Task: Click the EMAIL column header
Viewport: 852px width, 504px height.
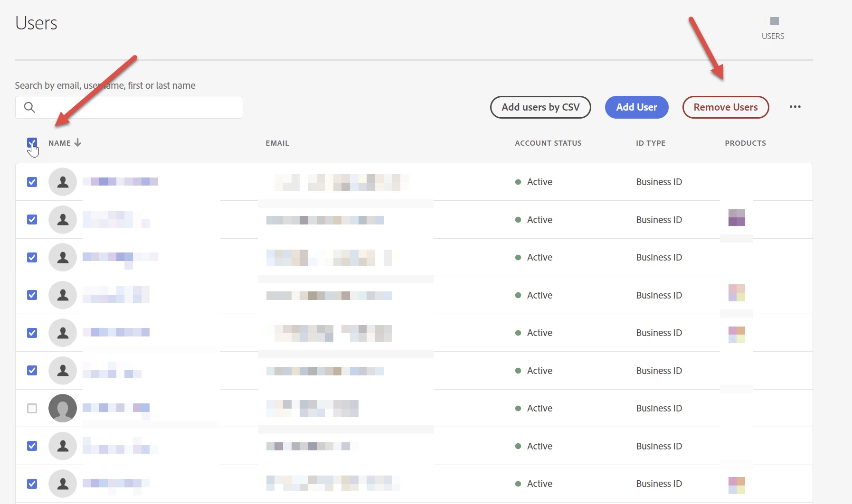Action: pyautogui.click(x=277, y=143)
